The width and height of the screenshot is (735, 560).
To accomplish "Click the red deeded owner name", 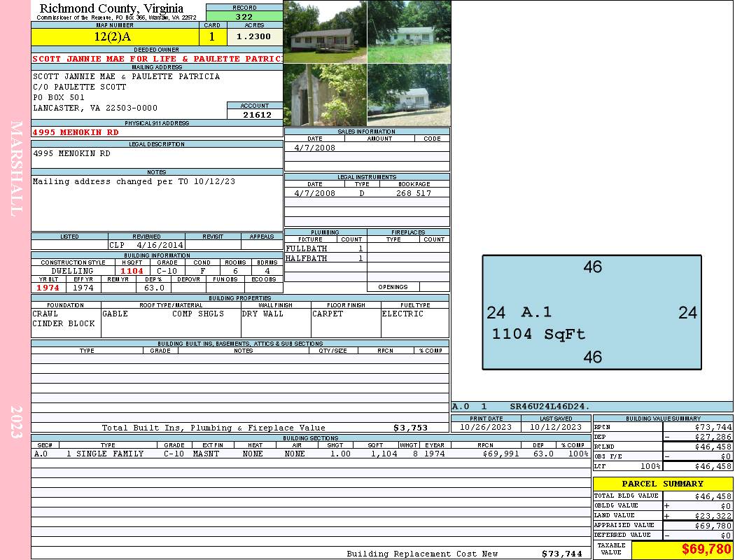I will point(157,59).
